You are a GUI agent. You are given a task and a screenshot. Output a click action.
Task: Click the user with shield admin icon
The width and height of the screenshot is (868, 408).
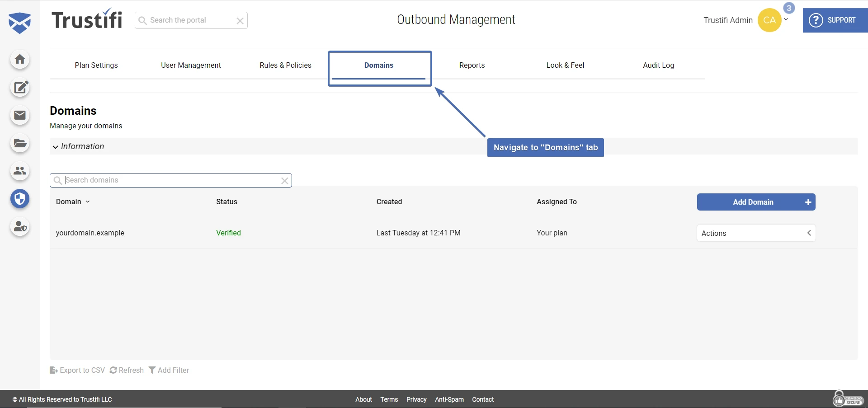click(x=20, y=226)
